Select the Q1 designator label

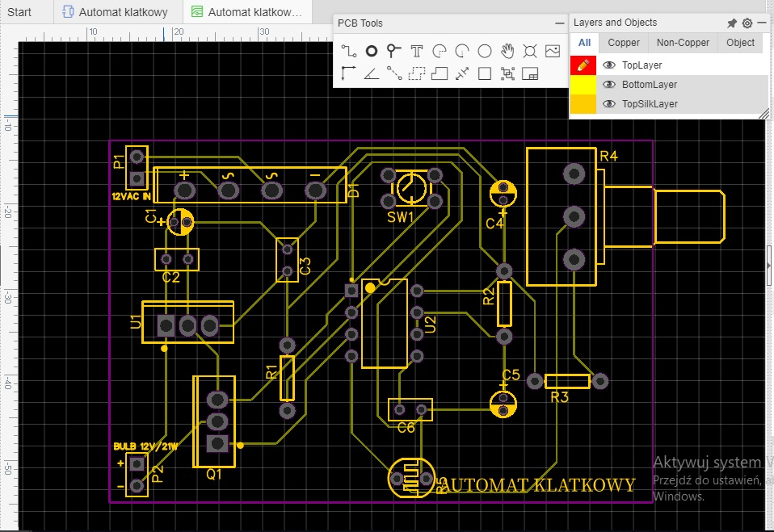214,475
